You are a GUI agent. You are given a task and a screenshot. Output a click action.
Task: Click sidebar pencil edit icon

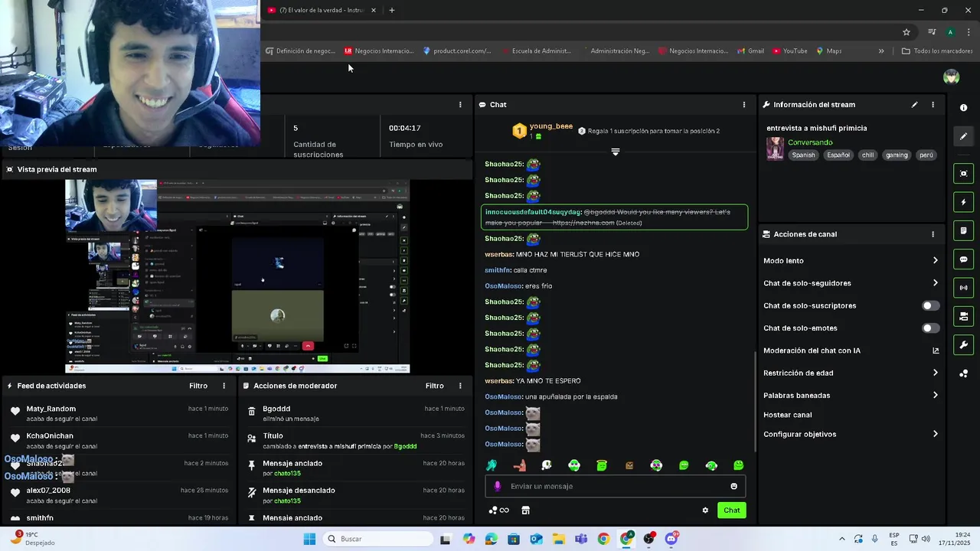[964, 136]
